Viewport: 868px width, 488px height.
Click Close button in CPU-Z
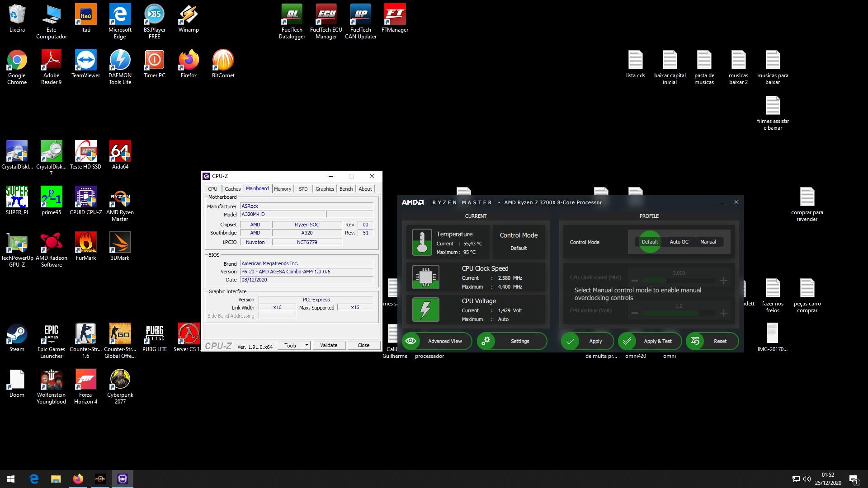(x=363, y=345)
